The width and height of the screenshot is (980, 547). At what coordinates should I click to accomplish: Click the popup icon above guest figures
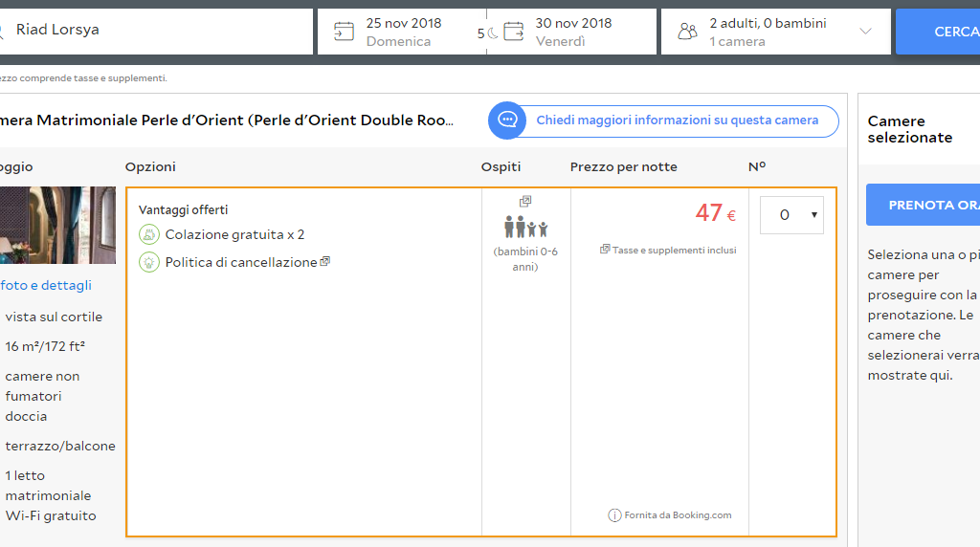coord(525,202)
